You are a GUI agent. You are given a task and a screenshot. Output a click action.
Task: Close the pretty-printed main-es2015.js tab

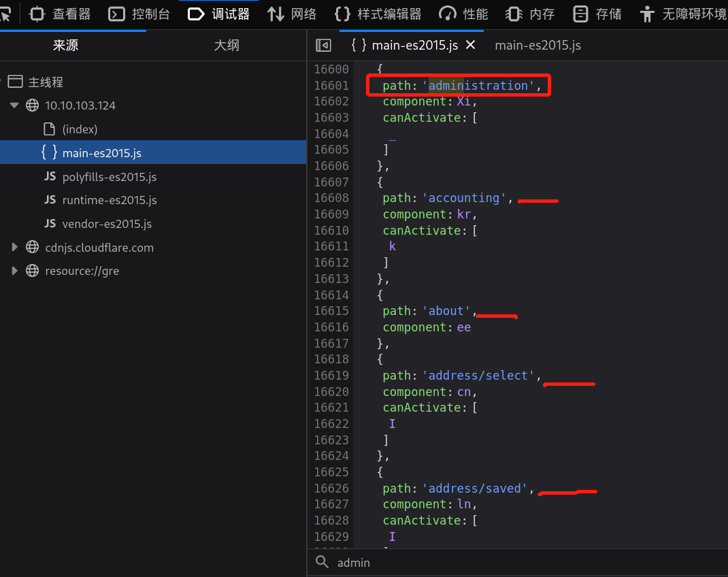470,46
